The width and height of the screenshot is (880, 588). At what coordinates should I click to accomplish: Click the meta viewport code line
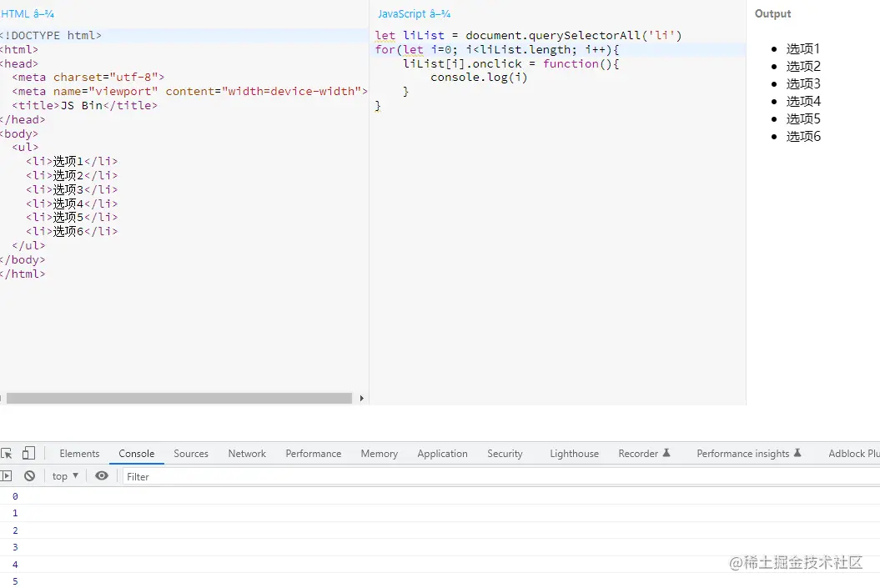point(189,92)
